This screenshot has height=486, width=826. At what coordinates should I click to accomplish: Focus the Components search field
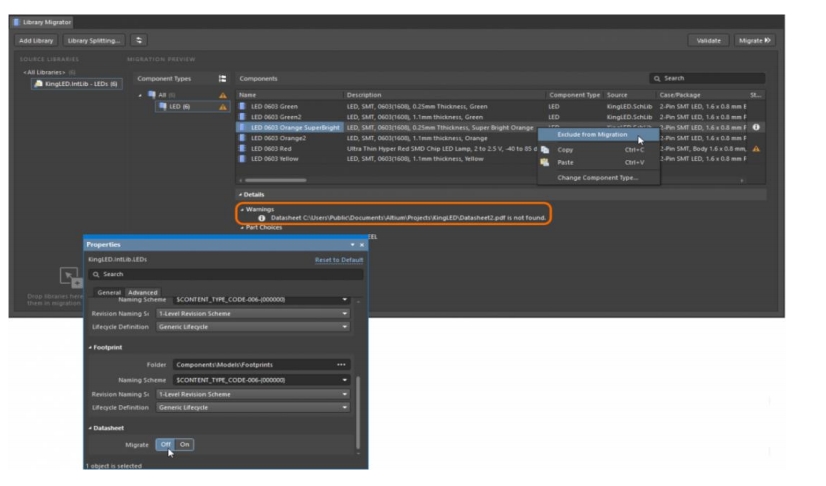pos(707,78)
